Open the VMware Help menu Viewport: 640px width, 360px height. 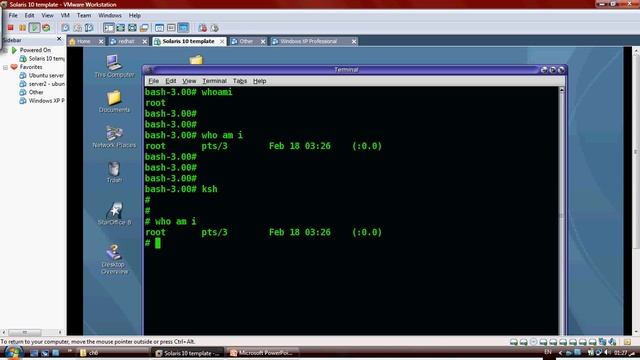(x=135, y=16)
